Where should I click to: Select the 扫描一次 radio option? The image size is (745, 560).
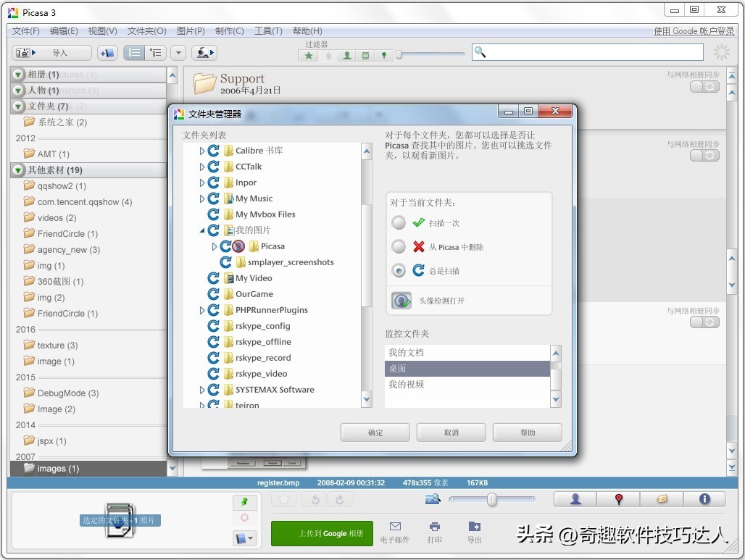(399, 223)
